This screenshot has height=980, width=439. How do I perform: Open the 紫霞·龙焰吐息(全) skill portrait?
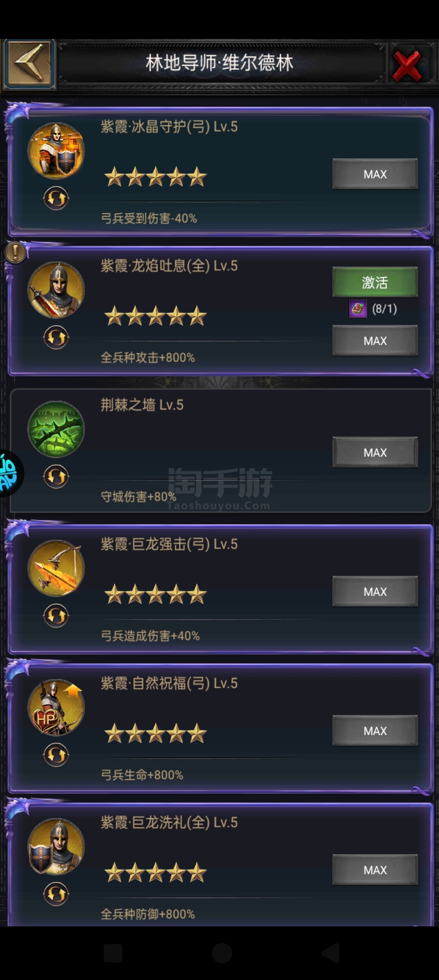click(56, 290)
